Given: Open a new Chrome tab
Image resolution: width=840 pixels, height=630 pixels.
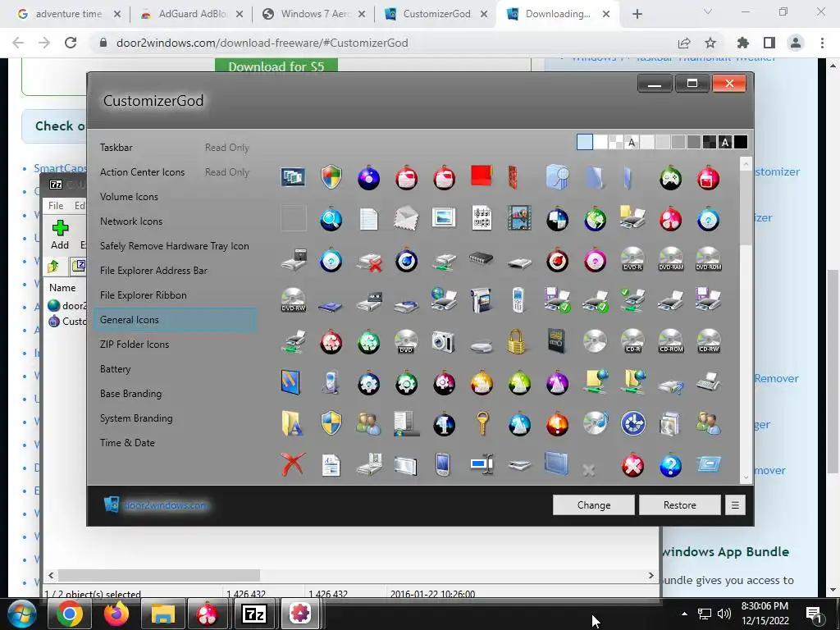Looking at the screenshot, I should click(x=637, y=14).
